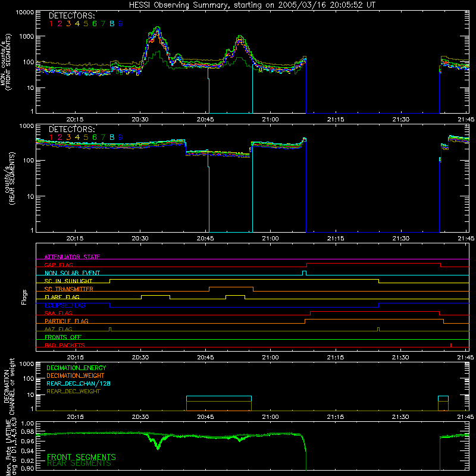Click FRONT SEGMENTS legend in livetime plot

(x=82, y=456)
